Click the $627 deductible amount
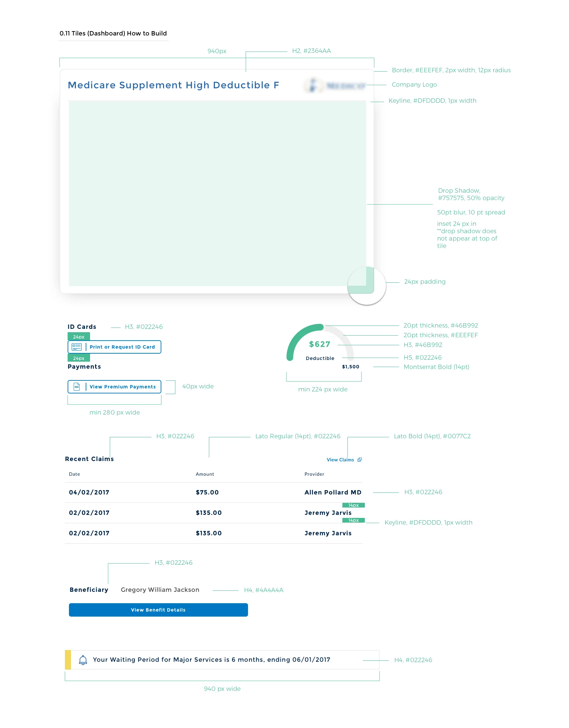 click(x=320, y=344)
